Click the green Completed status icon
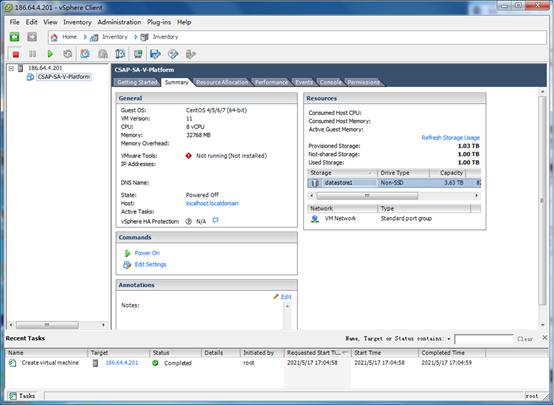554x405 pixels. (x=155, y=363)
